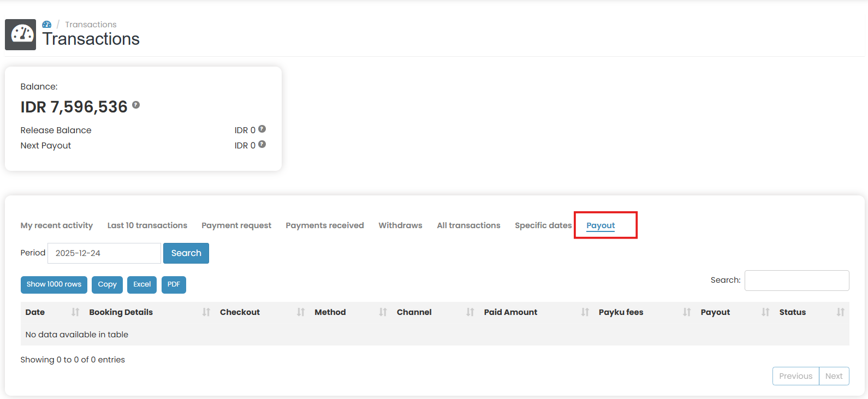This screenshot has width=868, height=399.
Task: Go to the Next page
Action: click(834, 376)
